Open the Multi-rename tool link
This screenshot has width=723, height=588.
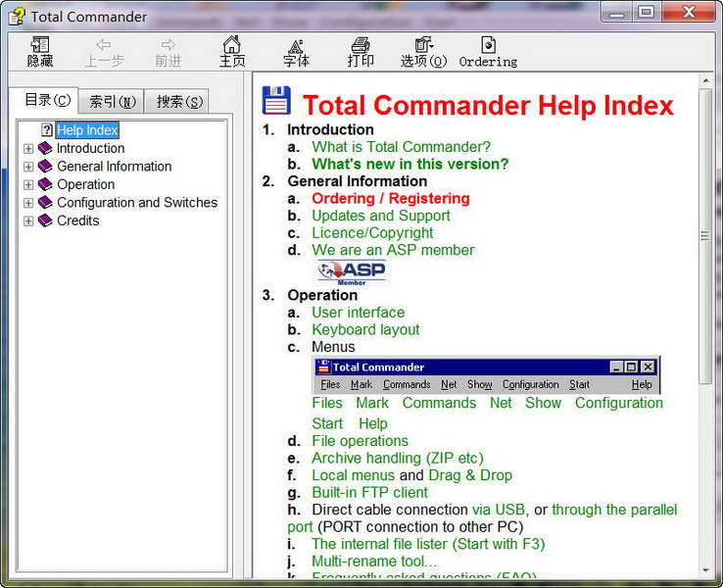tap(374, 562)
